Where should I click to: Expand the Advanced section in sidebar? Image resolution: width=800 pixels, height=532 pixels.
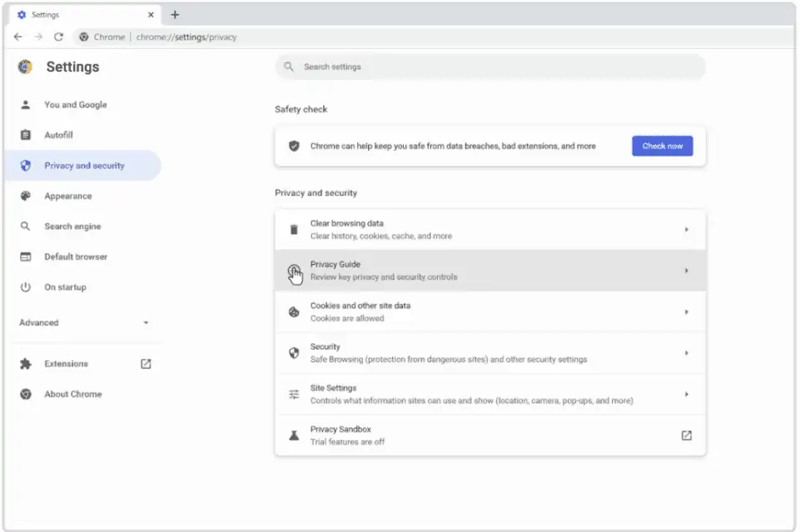(84, 322)
